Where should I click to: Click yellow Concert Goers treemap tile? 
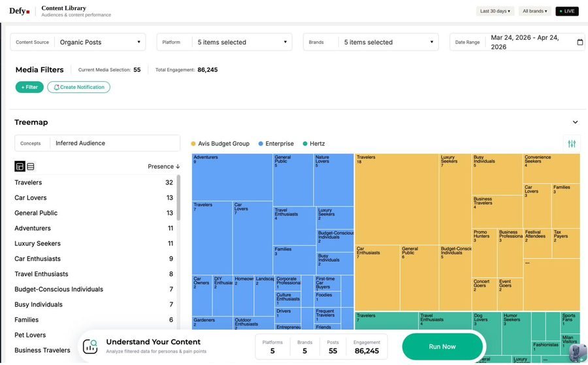[485, 294]
